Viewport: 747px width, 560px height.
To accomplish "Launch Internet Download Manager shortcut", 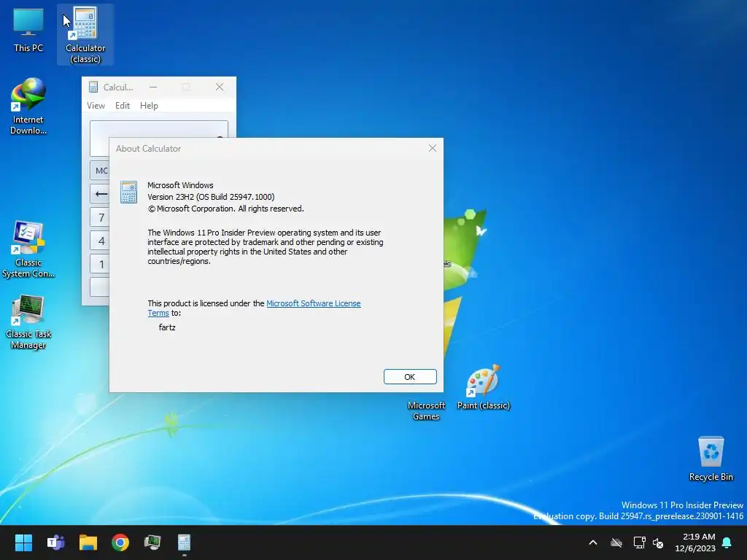I will 28,106.
